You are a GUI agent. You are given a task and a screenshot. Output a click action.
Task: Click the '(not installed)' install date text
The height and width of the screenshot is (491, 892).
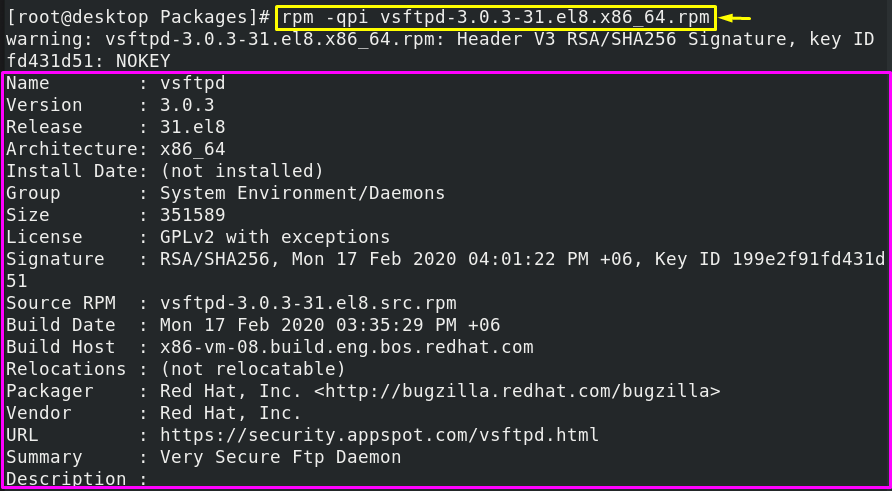pyautogui.click(x=242, y=171)
